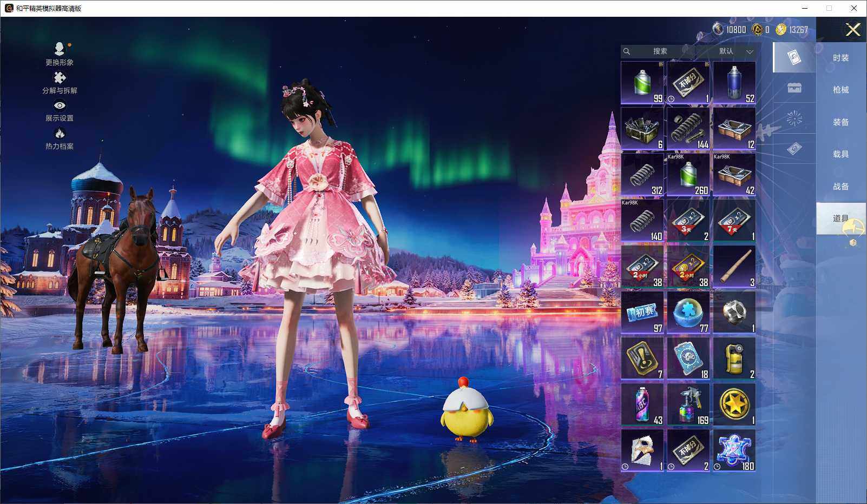Screen dimensions: 867x504
Task: Select the metal box item 12
Action: (x=734, y=128)
